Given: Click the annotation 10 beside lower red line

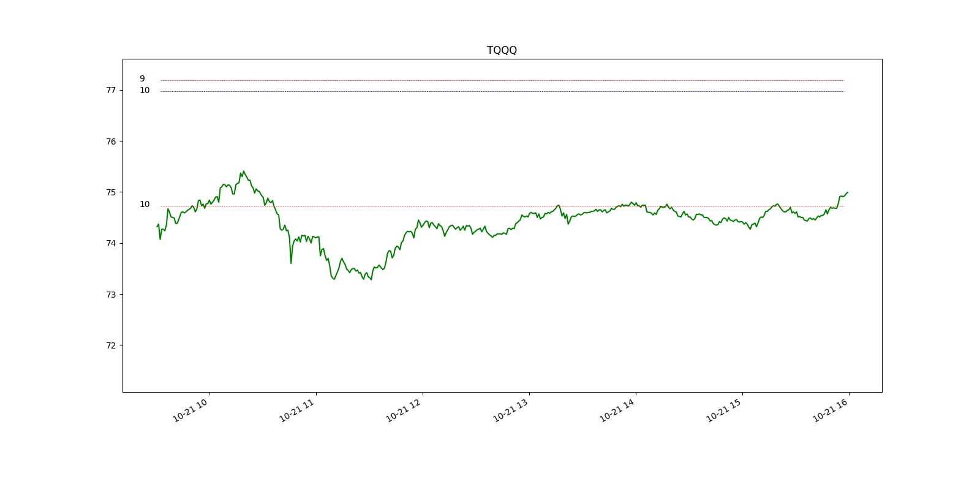Looking at the screenshot, I should [145, 205].
